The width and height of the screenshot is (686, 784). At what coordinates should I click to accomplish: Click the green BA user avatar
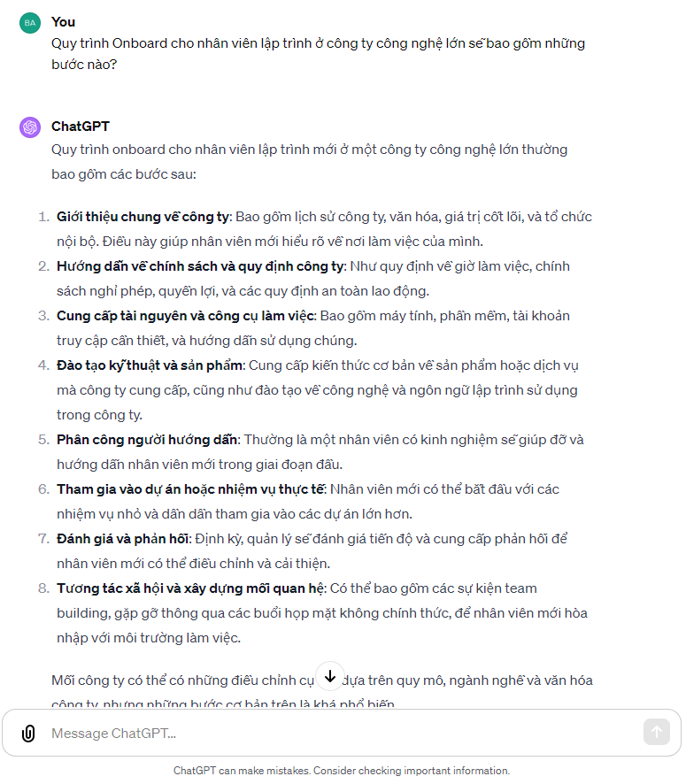tap(30, 23)
